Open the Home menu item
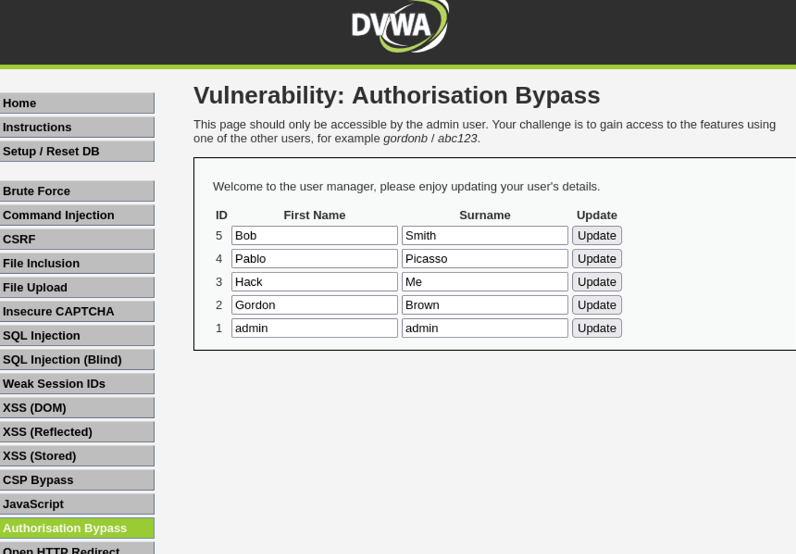The image size is (796, 554). coord(77,103)
